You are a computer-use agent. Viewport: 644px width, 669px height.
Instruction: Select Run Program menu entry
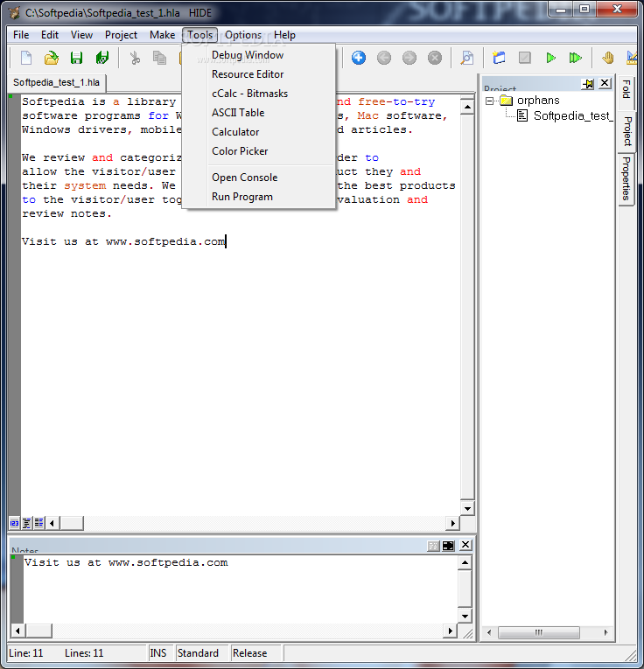259,197
